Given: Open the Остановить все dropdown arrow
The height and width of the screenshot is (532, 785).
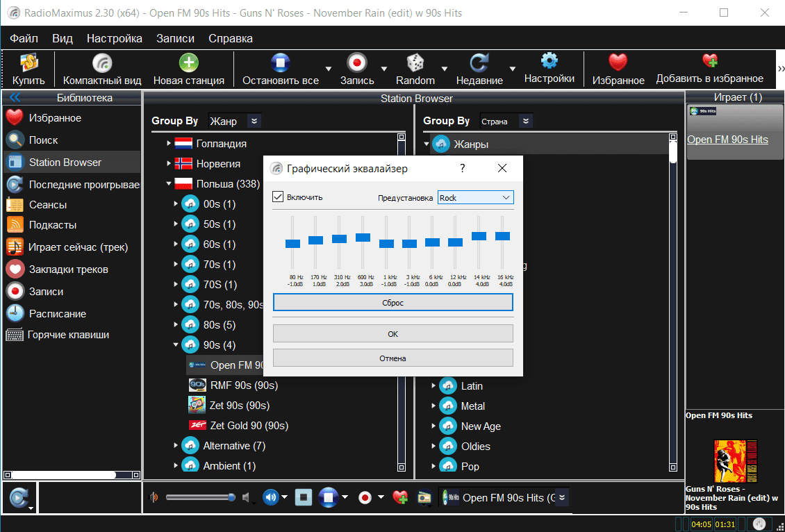Looking at the screenshot, I should (x=329, y=69).
